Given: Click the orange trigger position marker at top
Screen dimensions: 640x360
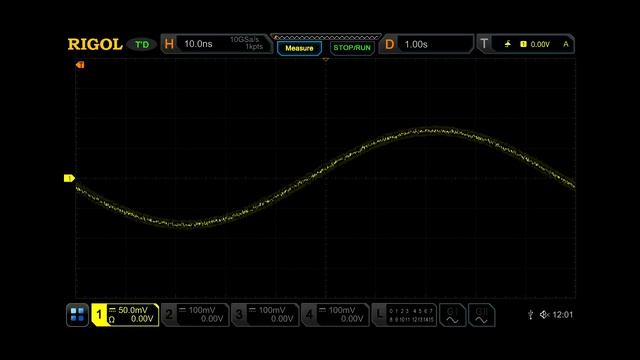Looking at the screenshot, I should click(325, 60).
